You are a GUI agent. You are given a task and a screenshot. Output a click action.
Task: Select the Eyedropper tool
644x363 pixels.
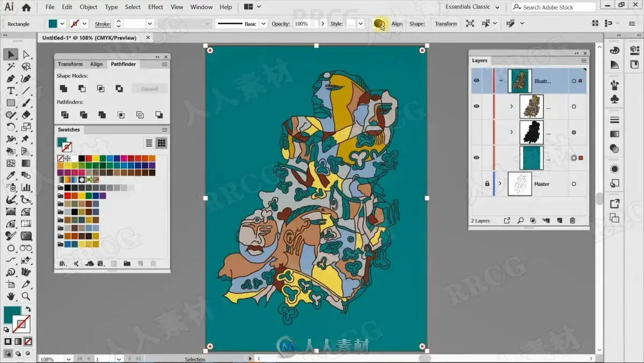pos(11,176)
